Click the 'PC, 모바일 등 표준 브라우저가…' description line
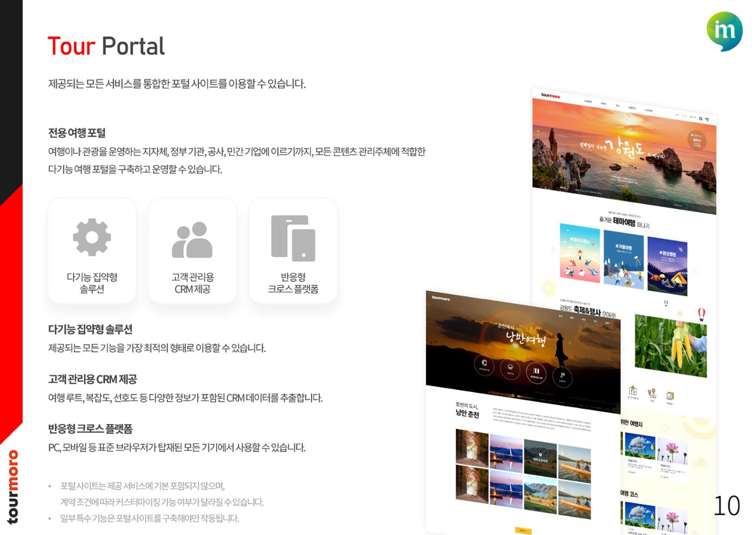Screen dimensions: 756x535 click(x=177, y=447)
